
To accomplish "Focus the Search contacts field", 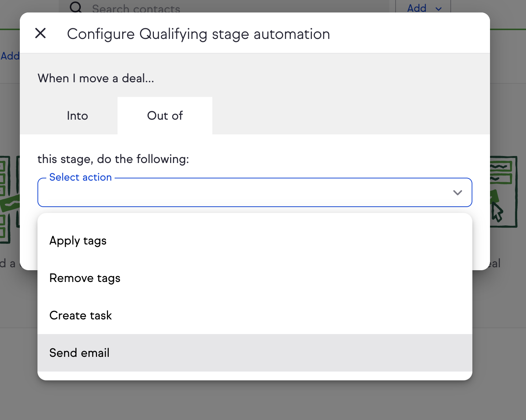I will pyautogui.click(x=220, y=7).
